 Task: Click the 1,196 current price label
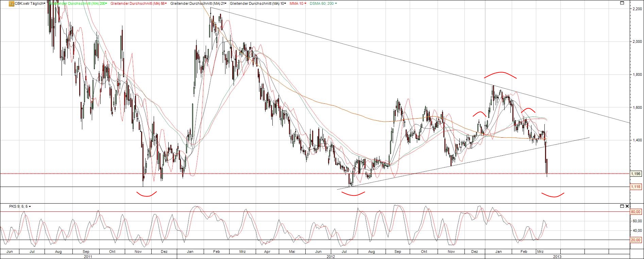pos(636,174)
